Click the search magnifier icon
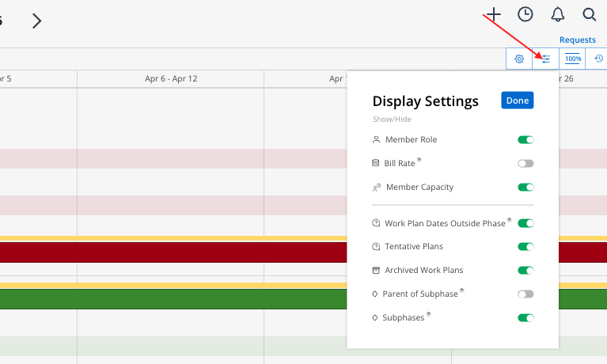607x364 pixels. tap(590, 14)
